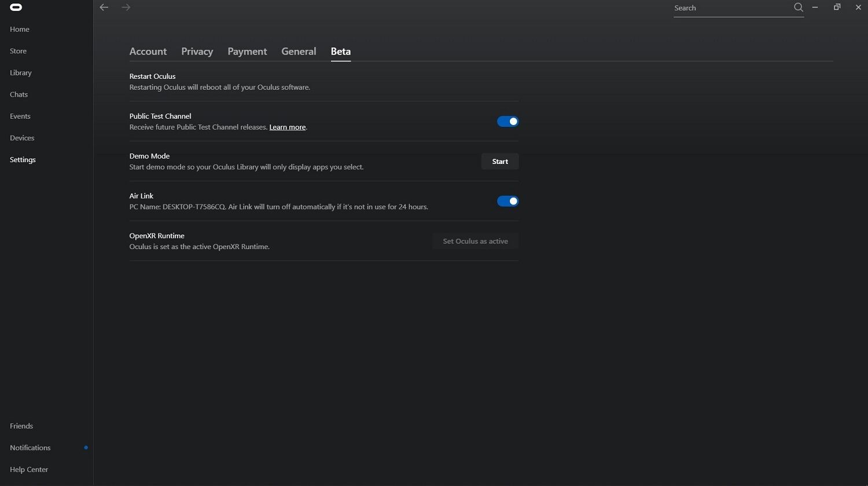The height and width of the screenshot is (486, 868).
Task: Open Devices in the sidebar
Action: pyautogui.click(x=22, y=138)
